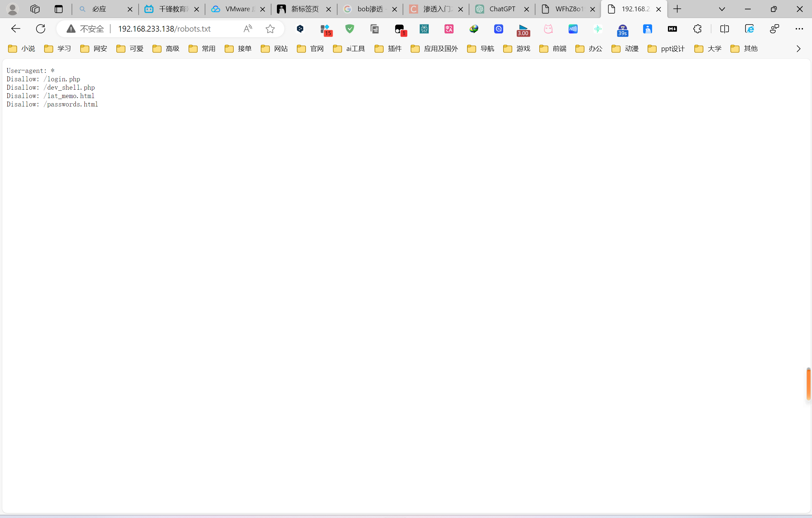
Task: Open Settings and more menu
Action: pos(799,29)
